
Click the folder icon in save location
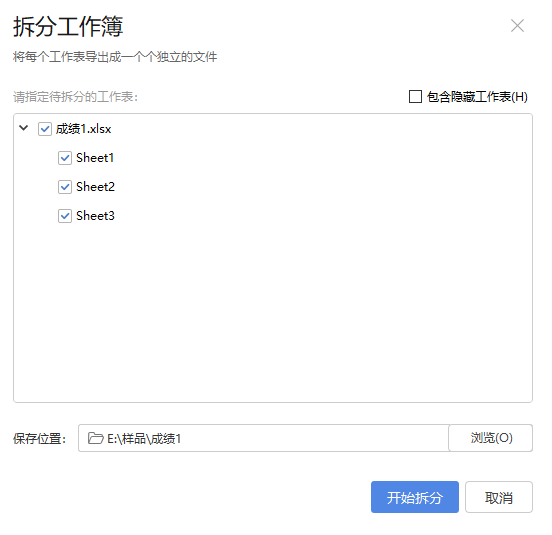(x=95, y=438)
